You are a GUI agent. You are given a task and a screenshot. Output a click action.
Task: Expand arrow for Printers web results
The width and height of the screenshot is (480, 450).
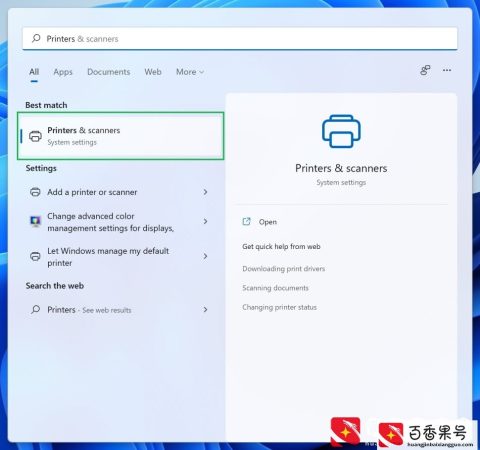[205, 310]
